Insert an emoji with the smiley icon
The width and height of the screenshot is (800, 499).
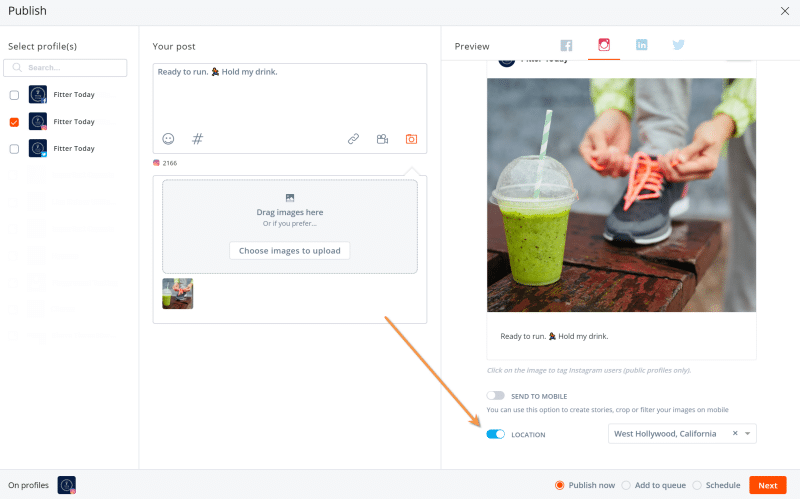tap(168, 139)
